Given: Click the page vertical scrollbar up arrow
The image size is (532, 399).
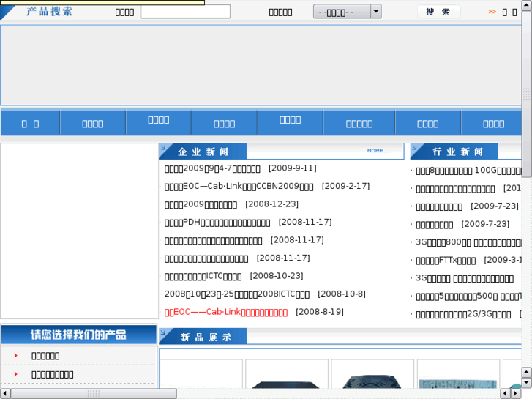Looking at the screenshot, I should click(x=527, y=4).
